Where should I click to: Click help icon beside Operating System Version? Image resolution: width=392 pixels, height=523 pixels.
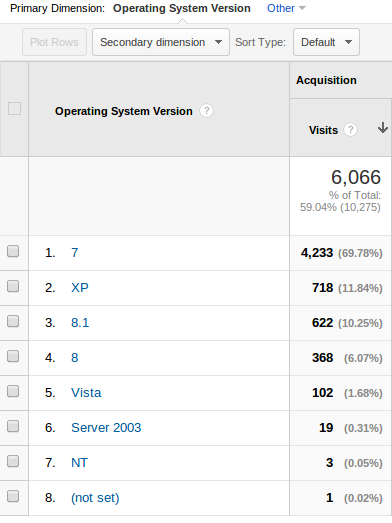(x=207, y=111)
